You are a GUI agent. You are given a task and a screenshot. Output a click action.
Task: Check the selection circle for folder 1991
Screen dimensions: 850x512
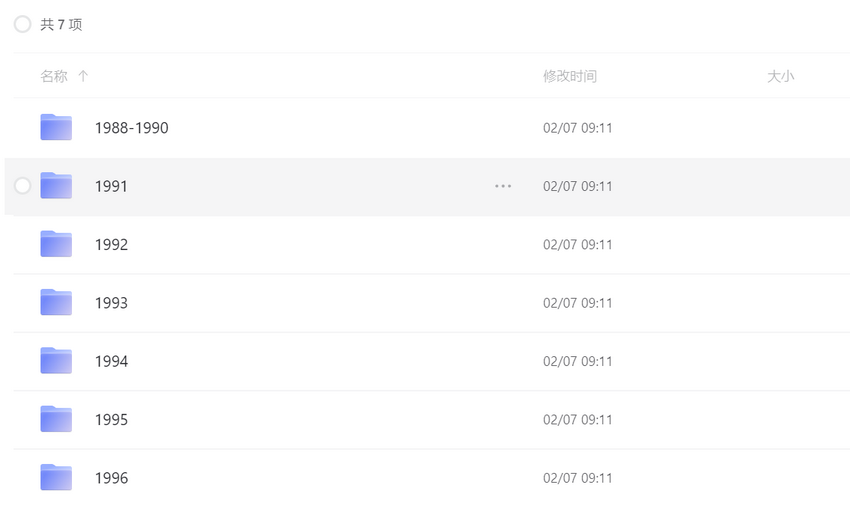pyautogui.click(x=22, y=186)
